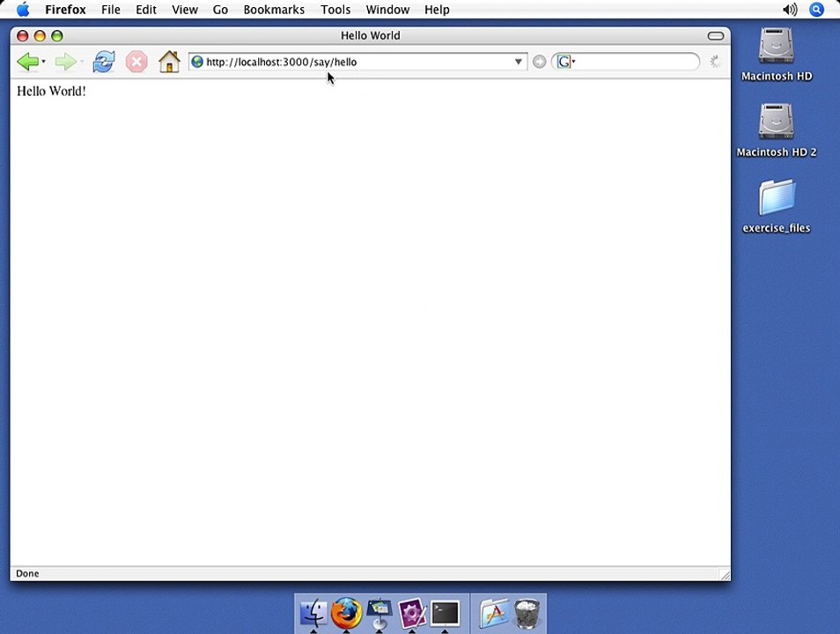Click the Keynote icon in the Dock

pyautogui.click(x=379, y=613)
